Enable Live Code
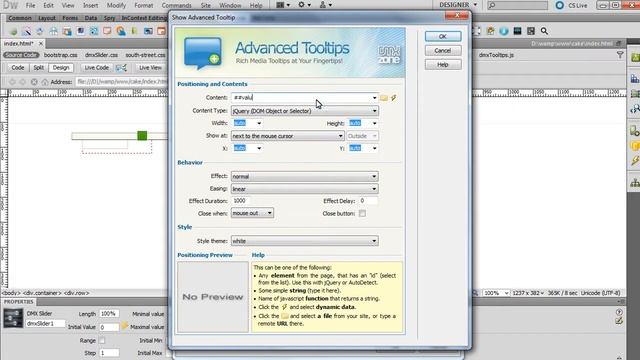 tap(97, 68)
